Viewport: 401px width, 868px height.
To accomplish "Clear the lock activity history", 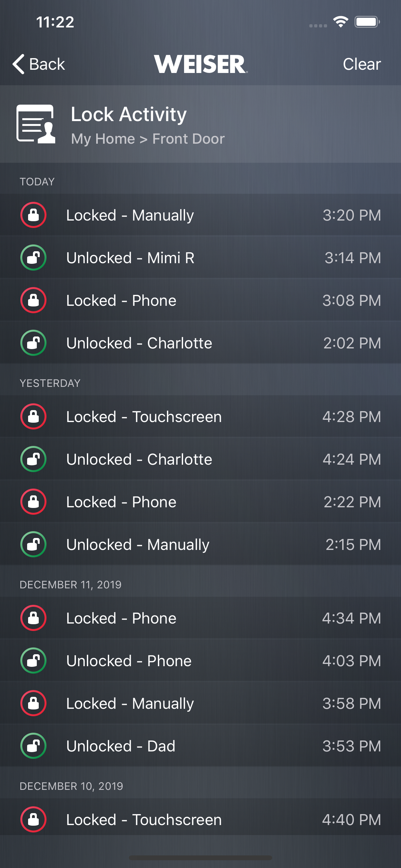I will pos(362,64).
